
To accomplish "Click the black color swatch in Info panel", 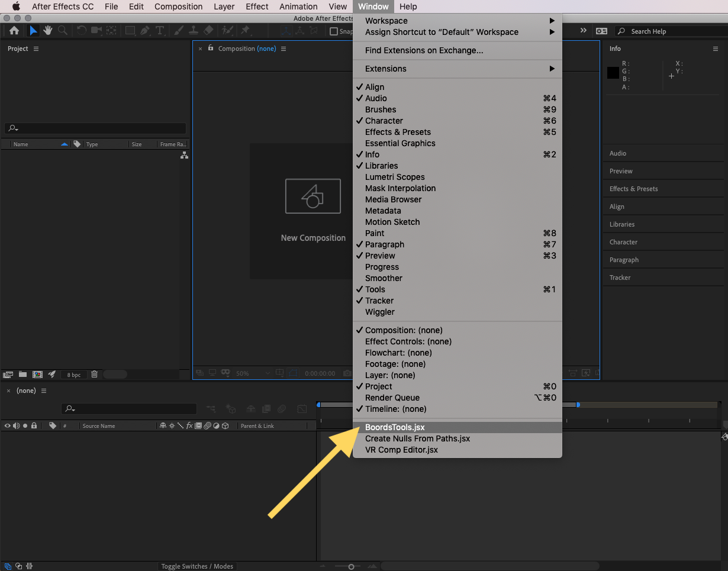I will coord(613,73).
